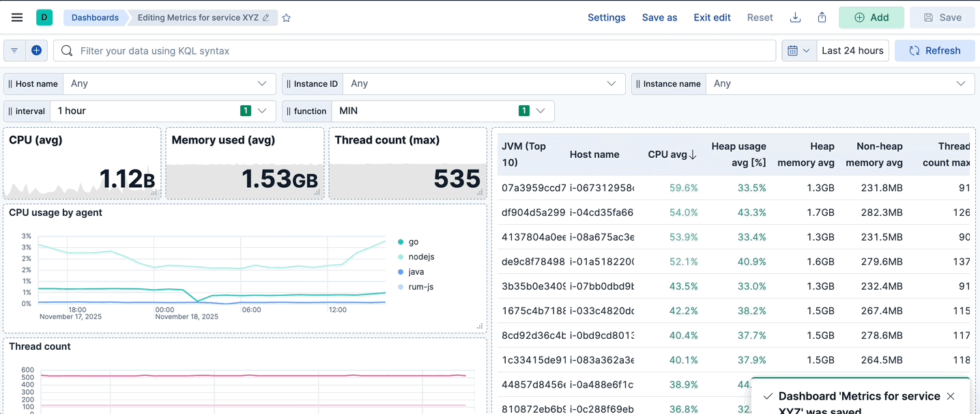Expand the Host name dropdown
The width and height of the screenshot is (980, 414).
click(169, 84)
